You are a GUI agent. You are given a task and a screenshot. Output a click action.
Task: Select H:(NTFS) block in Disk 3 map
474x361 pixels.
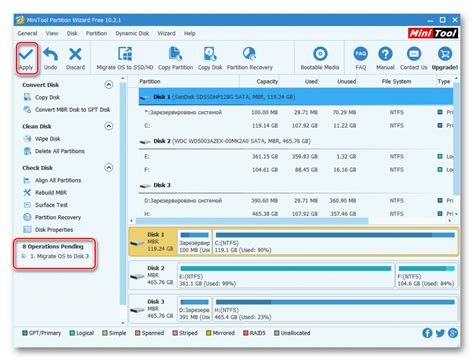click(335, 310)
